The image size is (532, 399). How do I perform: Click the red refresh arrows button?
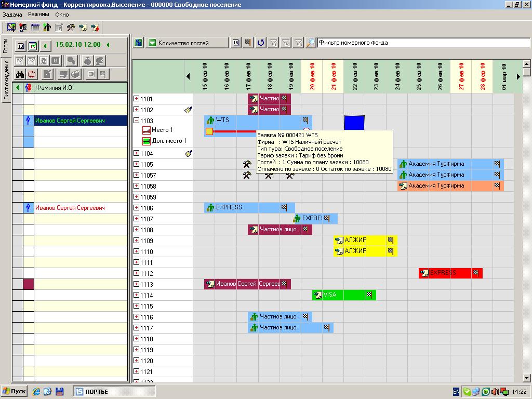[32, 74]
